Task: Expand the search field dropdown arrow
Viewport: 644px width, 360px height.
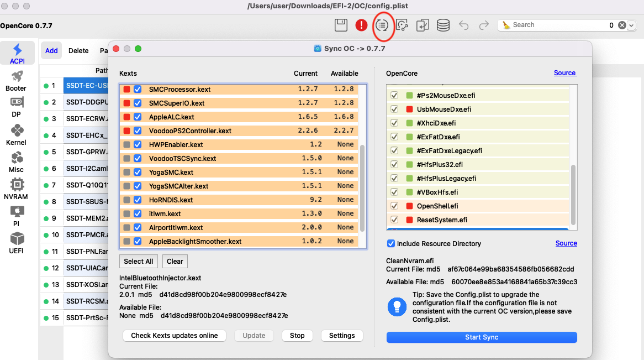Action: (632, 25)
